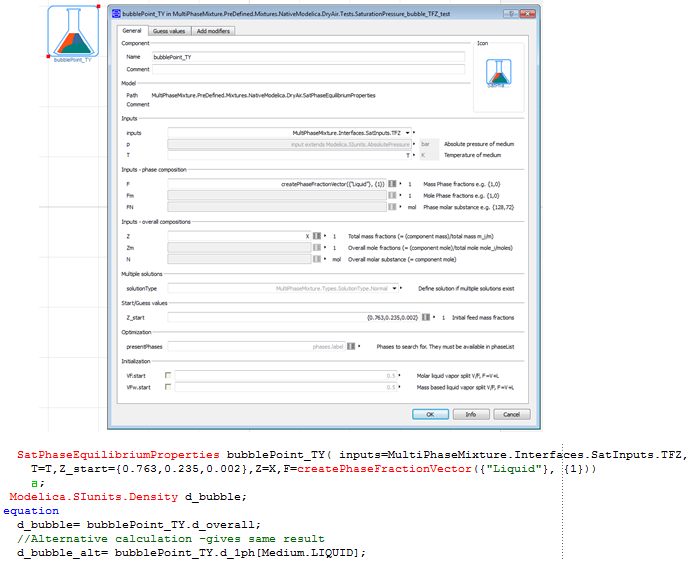Open array editor icon for Z parameter
This screenshot has height=566, width=691.
click(x=315, y=236)
